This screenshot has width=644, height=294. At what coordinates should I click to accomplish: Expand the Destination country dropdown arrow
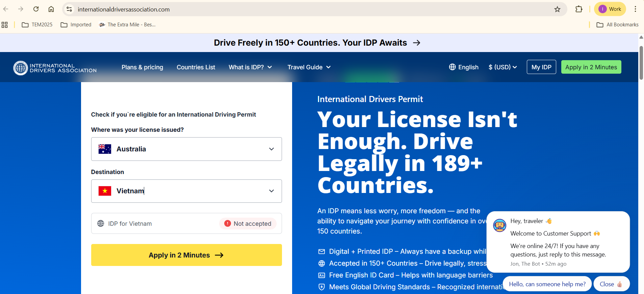(x=271, y=191)
